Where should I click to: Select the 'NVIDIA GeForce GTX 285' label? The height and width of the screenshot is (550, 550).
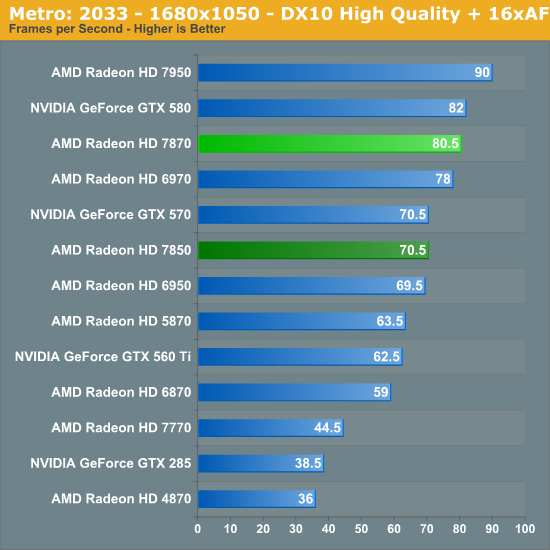coord(110,463)
